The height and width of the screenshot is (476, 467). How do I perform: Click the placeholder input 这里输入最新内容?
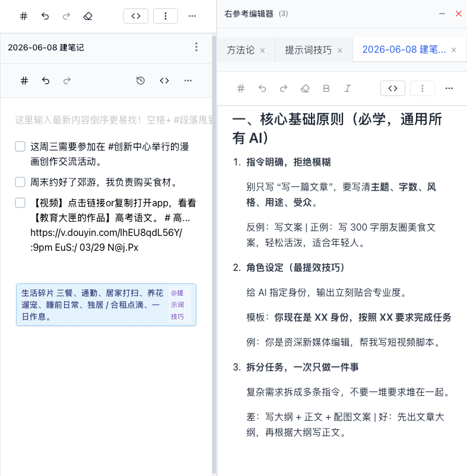(x=114, y=120)
